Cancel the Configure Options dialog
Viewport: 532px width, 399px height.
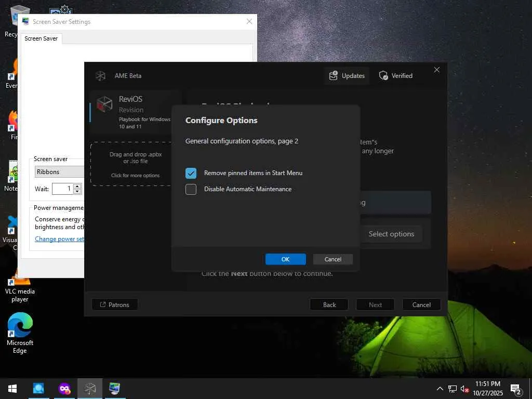[332, 259]
